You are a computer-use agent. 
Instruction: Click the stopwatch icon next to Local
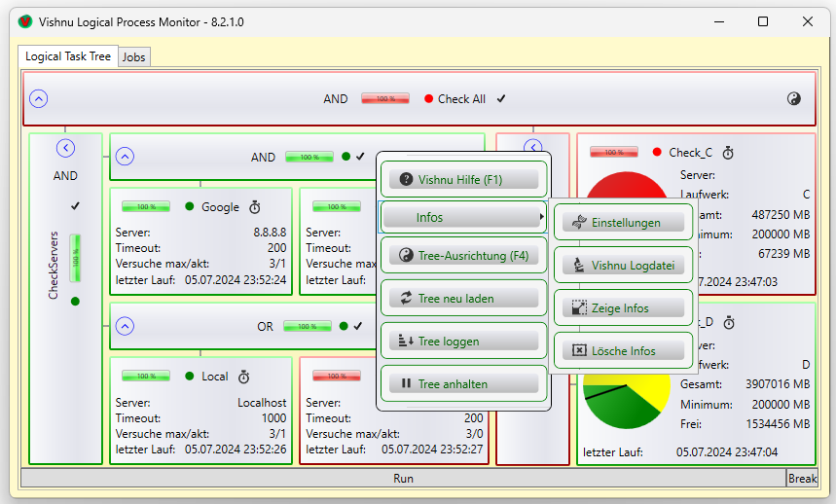(244, 377)
